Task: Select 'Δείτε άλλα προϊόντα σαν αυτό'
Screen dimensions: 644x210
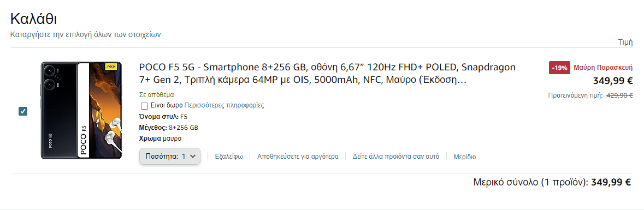Action: click(396, 156)
